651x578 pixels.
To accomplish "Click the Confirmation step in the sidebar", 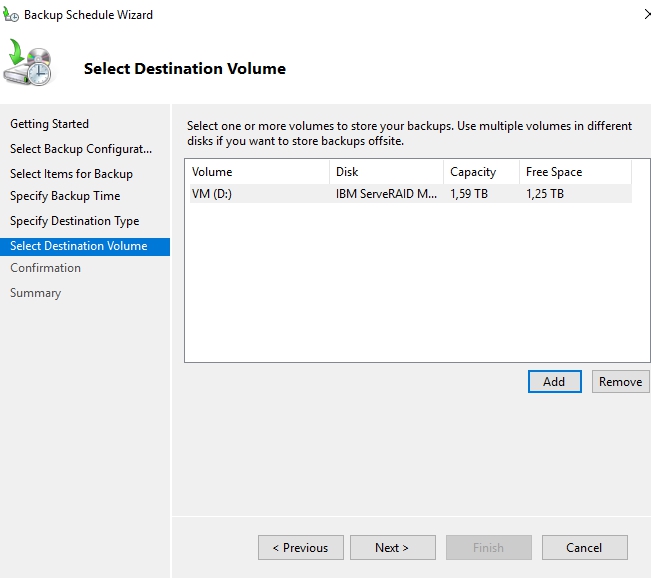I will (45, 268).
